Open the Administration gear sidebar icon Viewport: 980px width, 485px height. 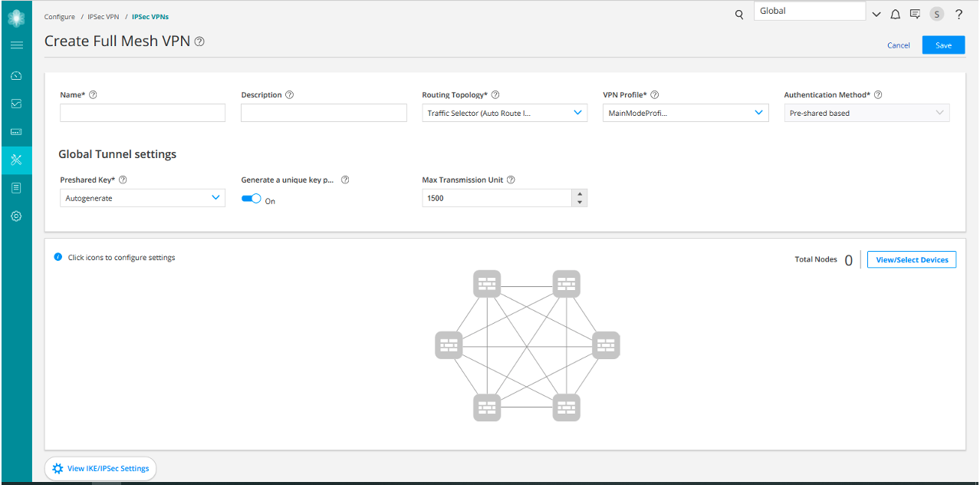click(16, 216)
